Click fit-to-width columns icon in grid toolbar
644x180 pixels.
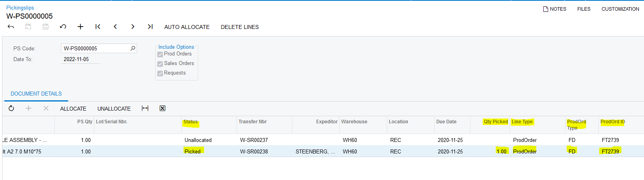[x=145, y=108]
